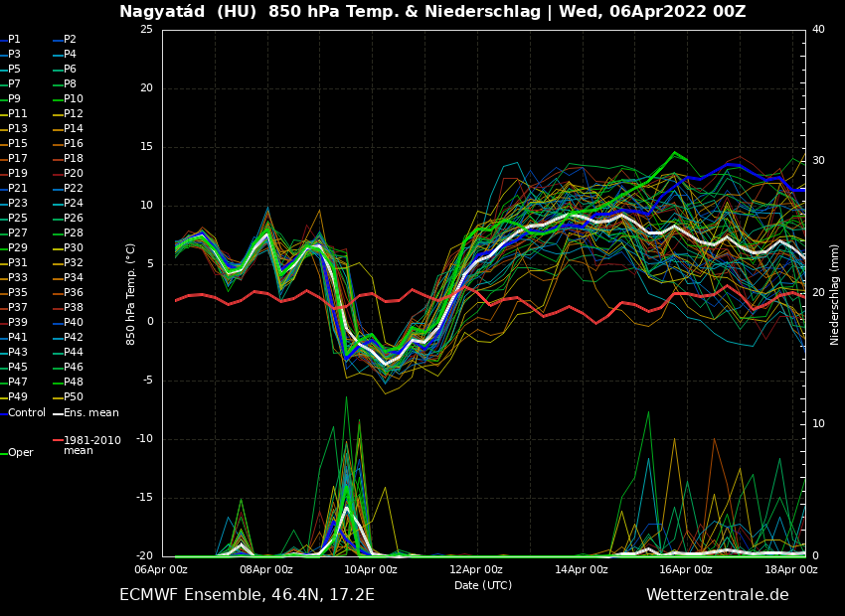Select the 10Apr 00z date tick
This screenshot has height=616, width=845.
point(371,570)
